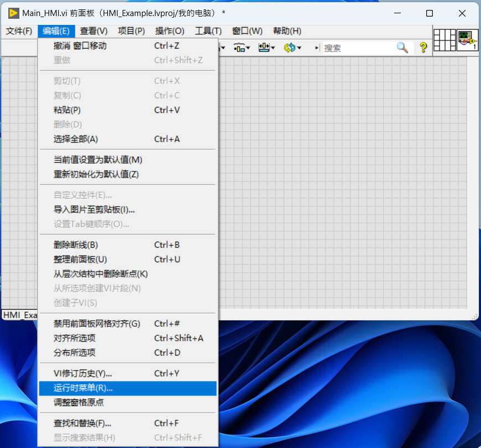481x448 pixels.
Task: Choose 粘贴(P) from the edit menu
Action: click(128, 110)
